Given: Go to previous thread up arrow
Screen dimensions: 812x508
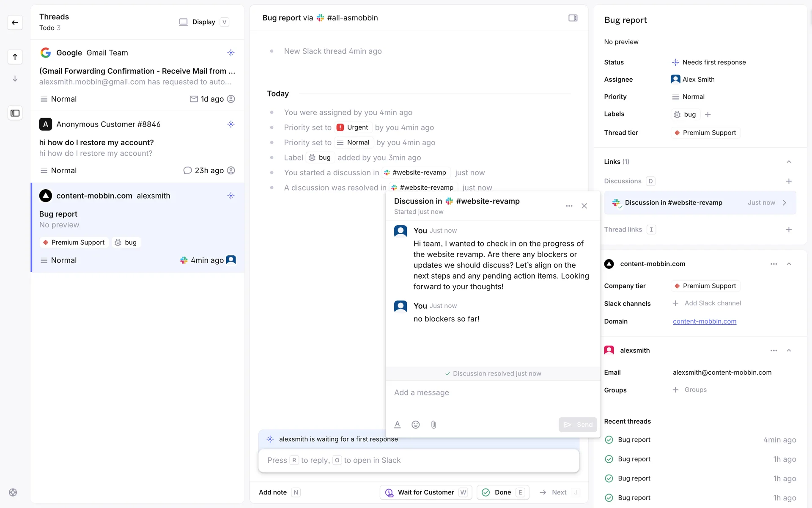Looking at the screenshot, I should point(15,57).
